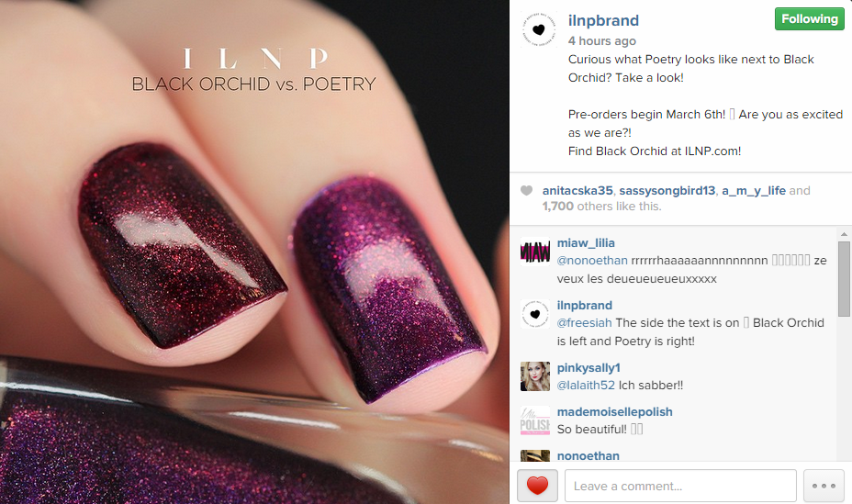Image resolution: width=852 pixels, height=504 pixels.
Task: Click the gray heart likes icon
Action: tap(526, 191)
